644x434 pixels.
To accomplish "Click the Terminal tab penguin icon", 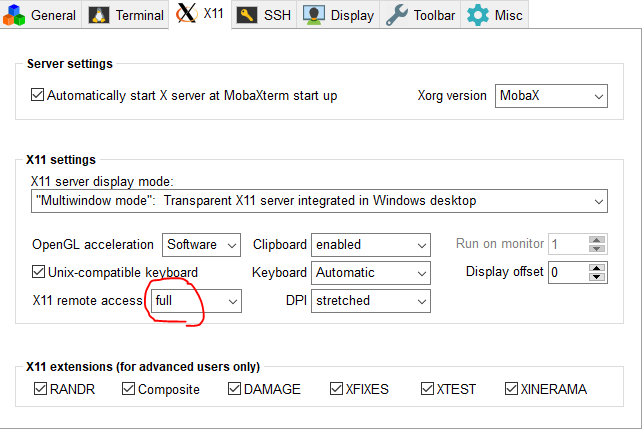I will 99,15.
